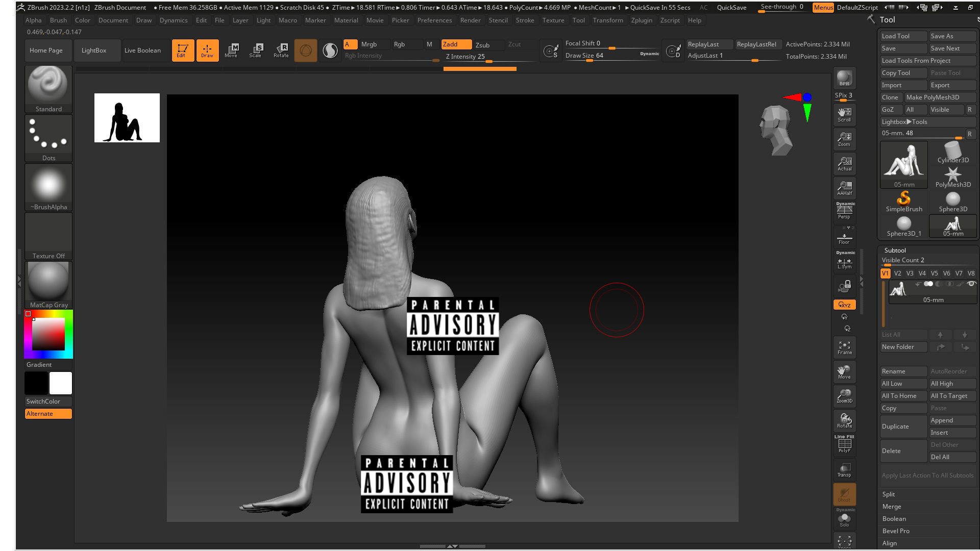
Task: Select the Cylinder3D tool
Action: coord(952,153)
